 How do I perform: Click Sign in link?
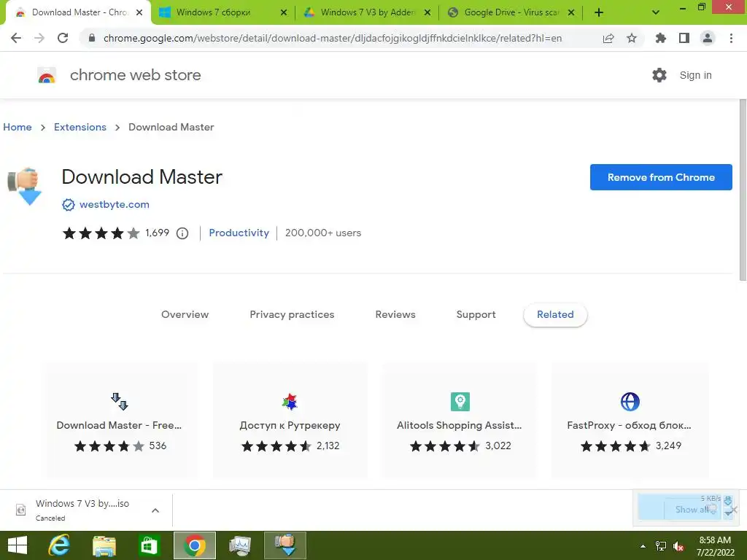click(x=695, y=75)
